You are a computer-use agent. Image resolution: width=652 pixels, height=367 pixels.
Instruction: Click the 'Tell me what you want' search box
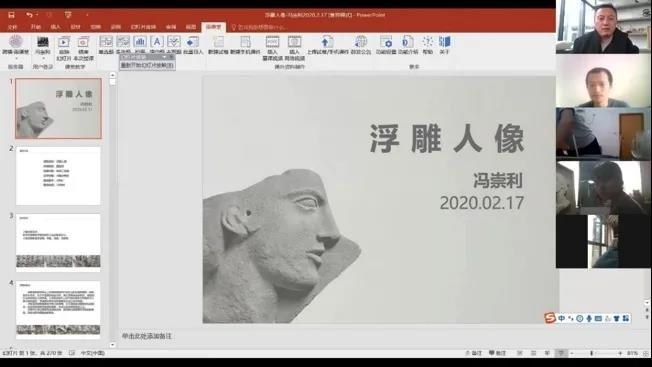pyautogui.click(x=260, y=27)
